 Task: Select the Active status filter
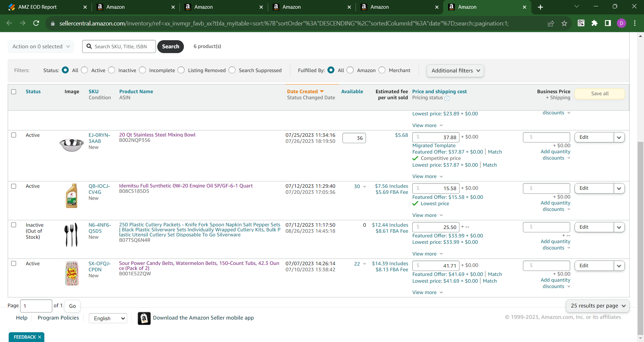tap(85, 70)
